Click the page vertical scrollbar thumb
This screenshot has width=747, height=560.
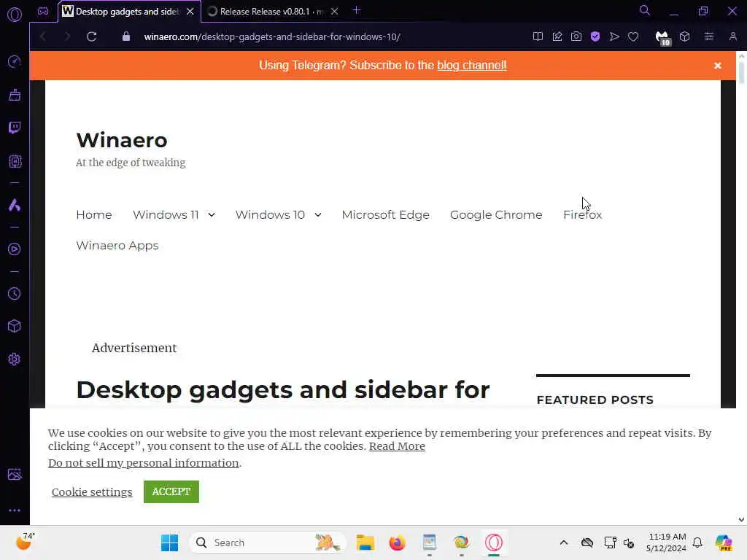741,72
